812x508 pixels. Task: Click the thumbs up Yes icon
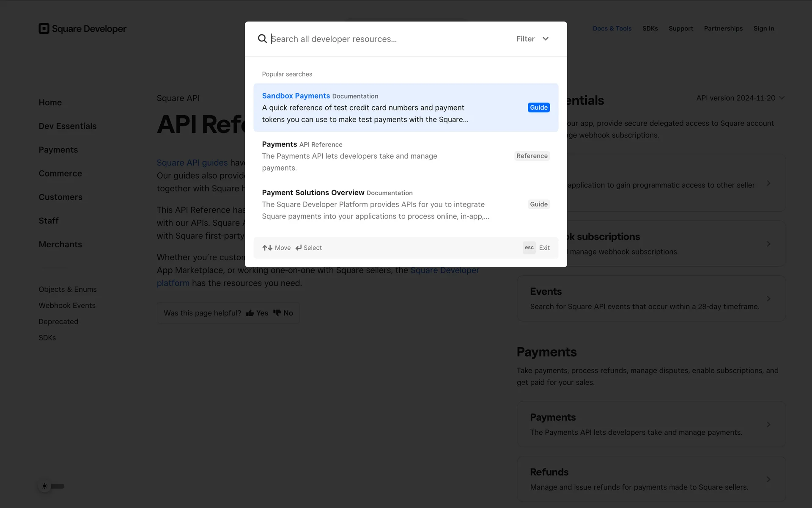(x=250, y=313)
